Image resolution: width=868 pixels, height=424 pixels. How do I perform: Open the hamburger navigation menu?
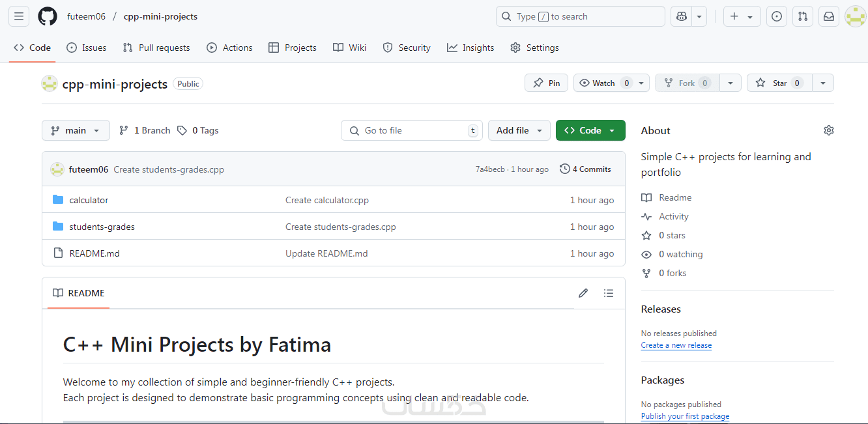click(19, 16)
